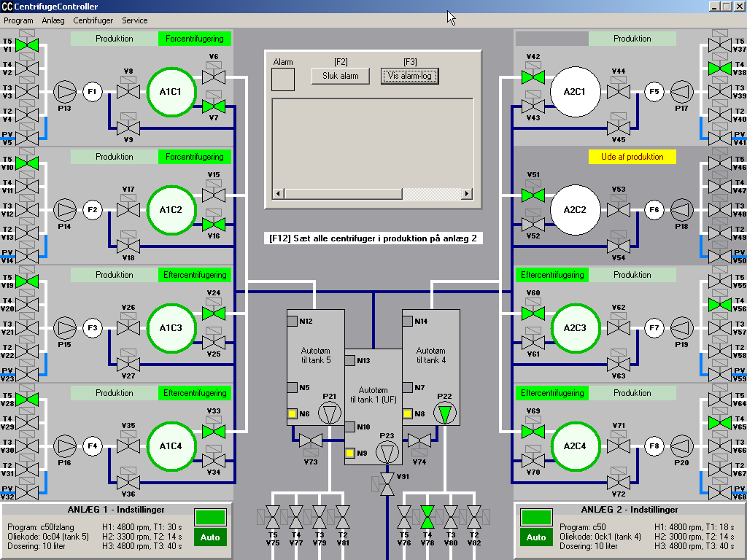This screenshot has width=747, height=560.
Task: Open the Anlæg menu
Action: tap(53, 20)
